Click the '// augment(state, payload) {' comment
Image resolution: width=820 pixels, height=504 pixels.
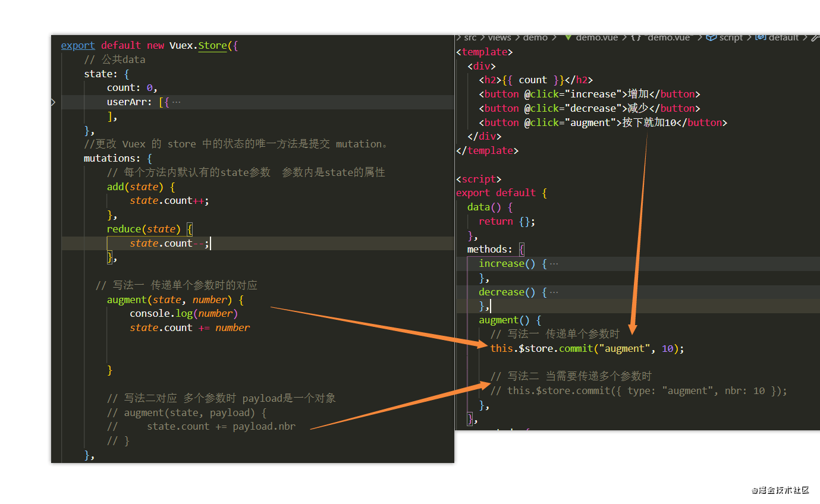pos(187,413)
